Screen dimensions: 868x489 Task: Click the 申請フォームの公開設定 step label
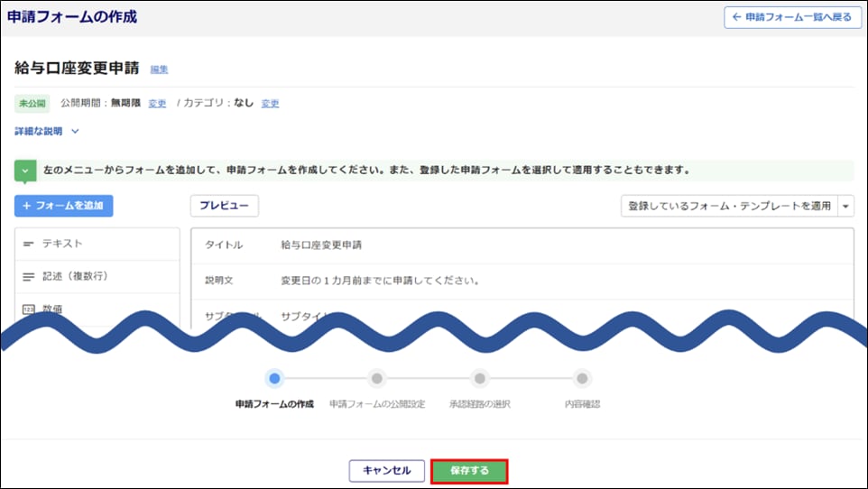pos(377,404)
